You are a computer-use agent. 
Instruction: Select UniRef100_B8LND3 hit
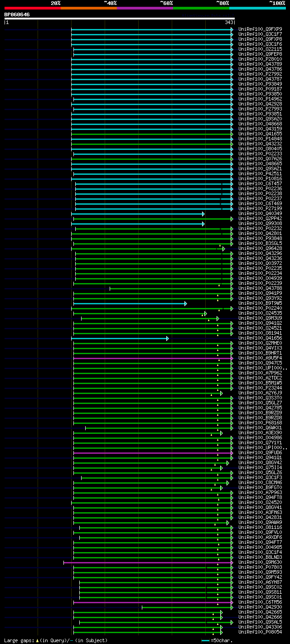click(x=260, y=557)
